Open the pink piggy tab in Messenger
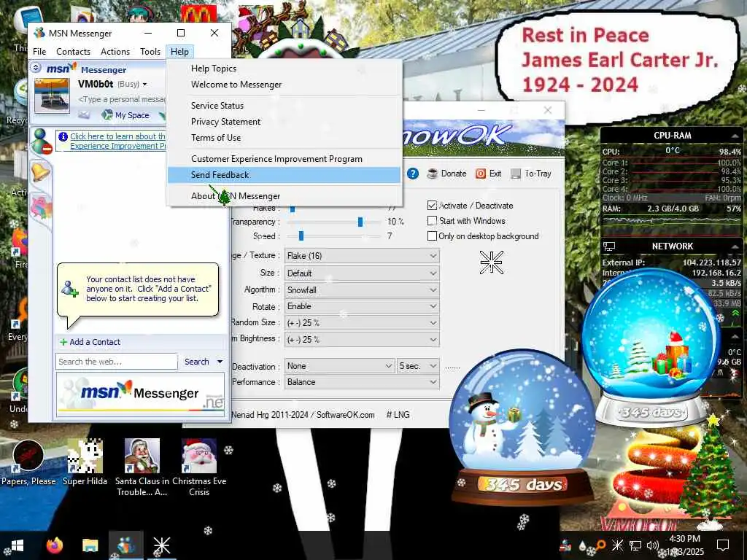This screenshot has height=560, width=747. [41, 208]
